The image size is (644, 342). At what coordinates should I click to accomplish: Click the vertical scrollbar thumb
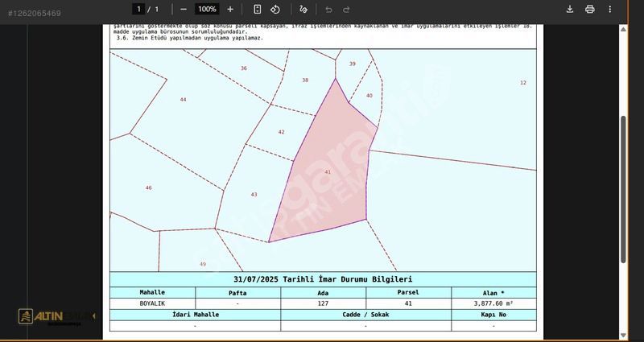(x=622, y=189)
